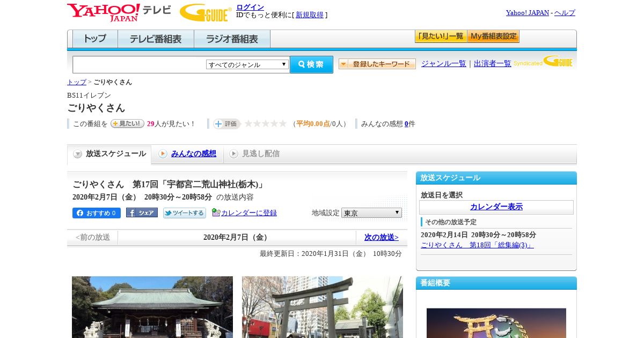Open the ヘルプ link
The width and height of the screenshot is (644, 338).
click(x=565, y=13)
